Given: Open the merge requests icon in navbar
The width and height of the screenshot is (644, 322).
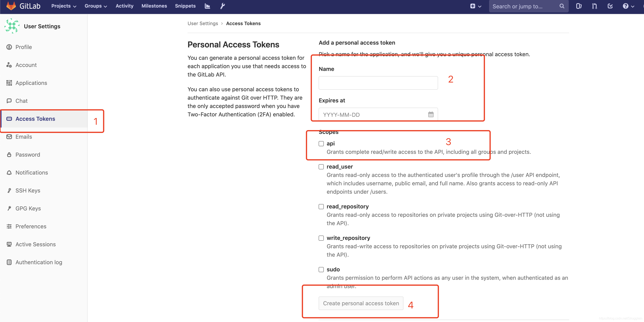Looking at the screenshot, I should coord(594,6).
